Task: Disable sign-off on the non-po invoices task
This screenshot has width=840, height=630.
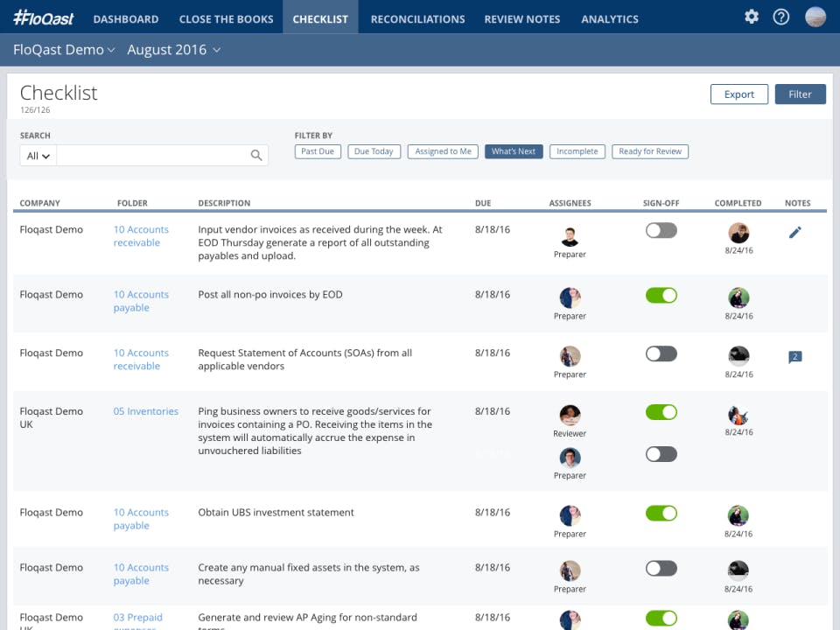Action: (661, 295)
